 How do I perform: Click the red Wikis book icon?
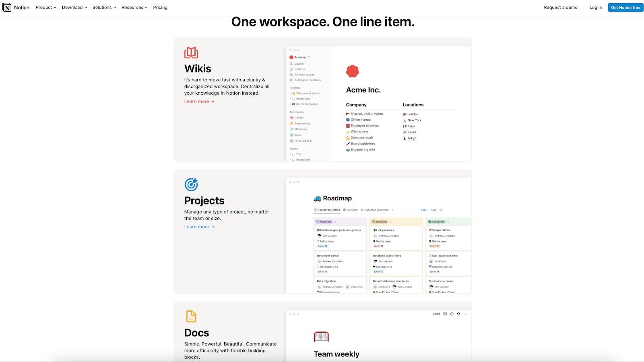pos(191,53)
